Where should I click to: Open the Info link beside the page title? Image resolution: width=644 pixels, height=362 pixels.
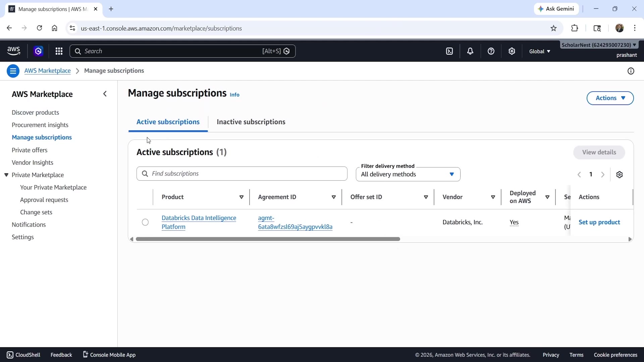tap(234, 95)
